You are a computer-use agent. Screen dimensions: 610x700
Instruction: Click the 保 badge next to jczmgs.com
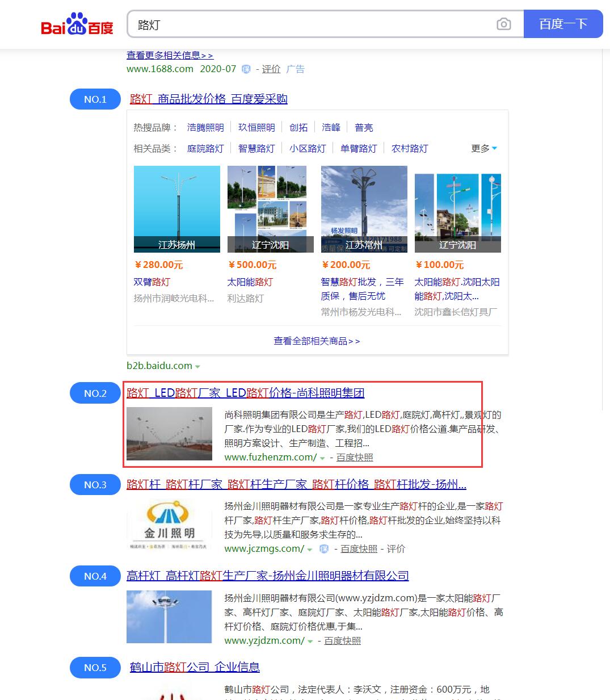(x=324, y=549)
